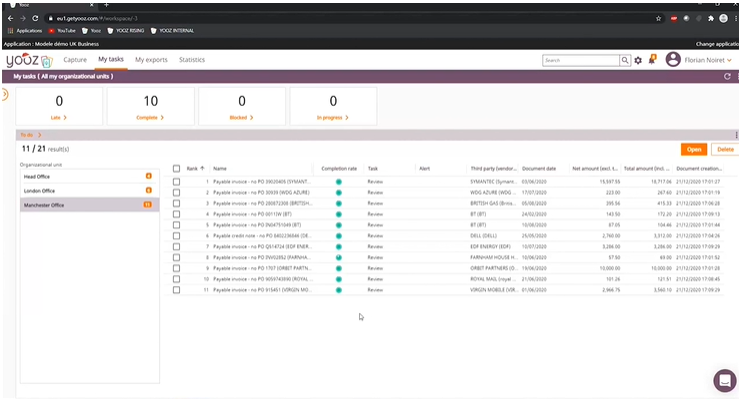Image resolution: width=739 pixels, height=399 pixels.
Task: Click completion dot for FARNHAM invoice
Action: pos(338,258)
